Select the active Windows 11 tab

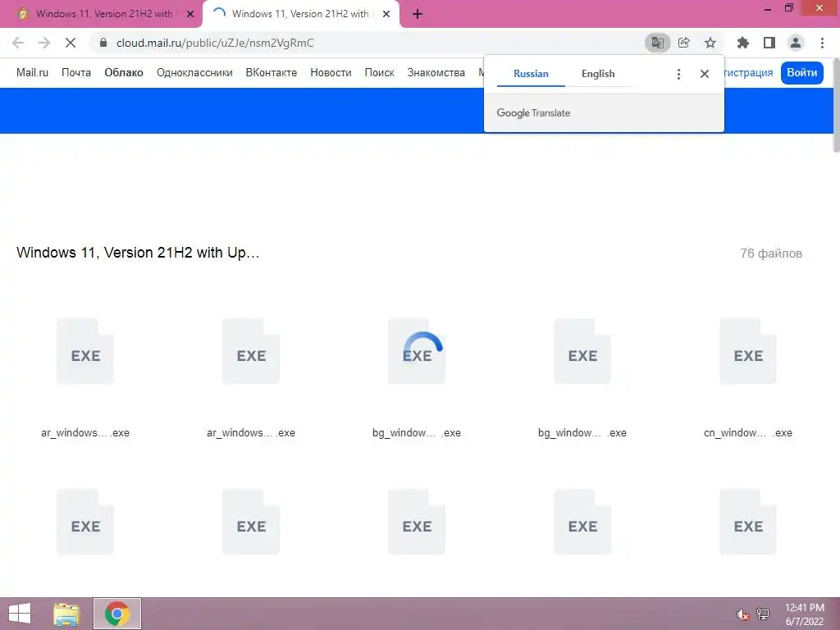(x=300, y=15)
